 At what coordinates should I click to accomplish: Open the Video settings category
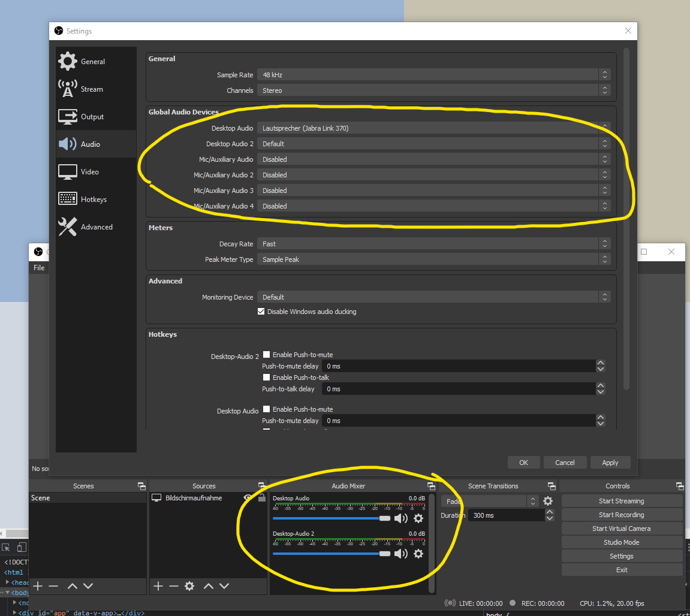click(x=96, y=171)
